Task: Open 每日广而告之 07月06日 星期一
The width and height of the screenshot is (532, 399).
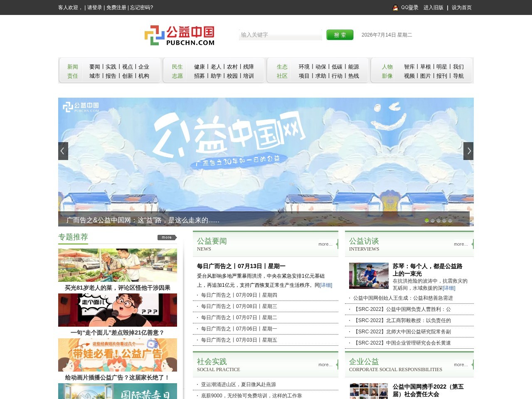Action: 239,329
